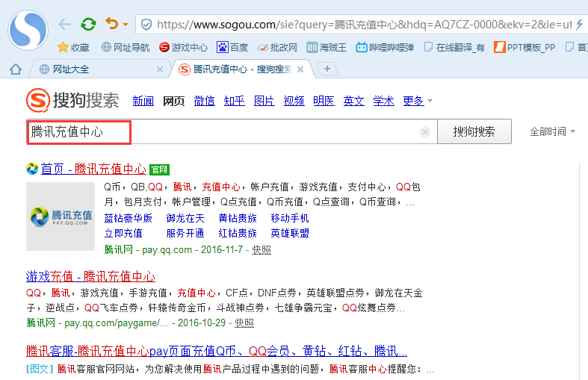
Task: Switch to 视频 search category
Action: pos(294,101)
